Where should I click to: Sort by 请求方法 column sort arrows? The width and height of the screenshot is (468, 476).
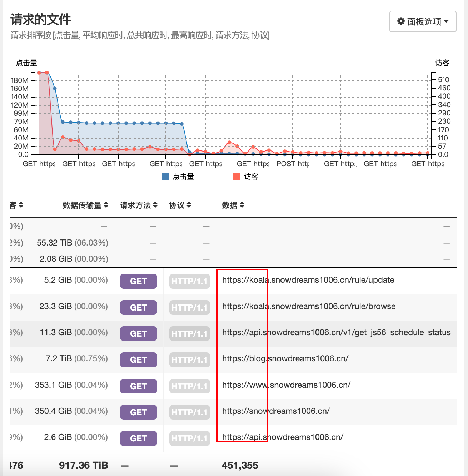pyautogui.click(x=155, y=205)
